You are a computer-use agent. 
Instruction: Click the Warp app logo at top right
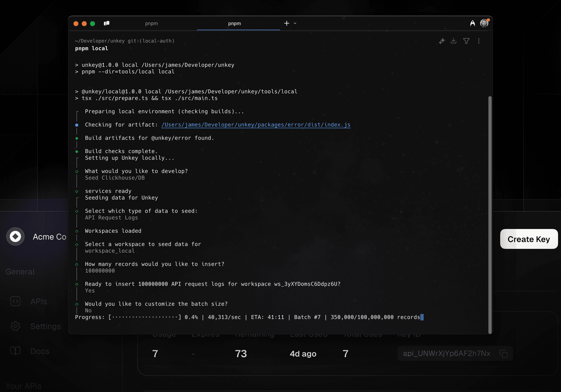point(472,23)
